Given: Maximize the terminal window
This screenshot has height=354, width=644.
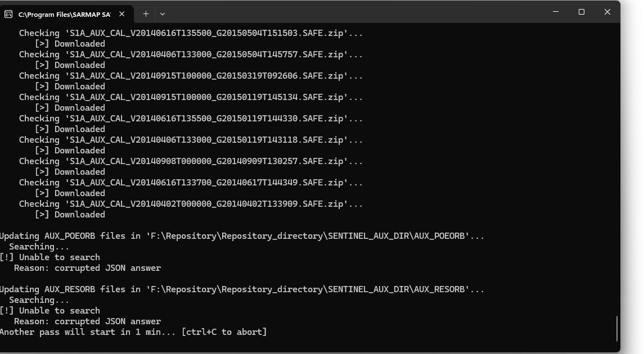Looking at the screenshot, I should pyautogui.click(x=582, y=12).
